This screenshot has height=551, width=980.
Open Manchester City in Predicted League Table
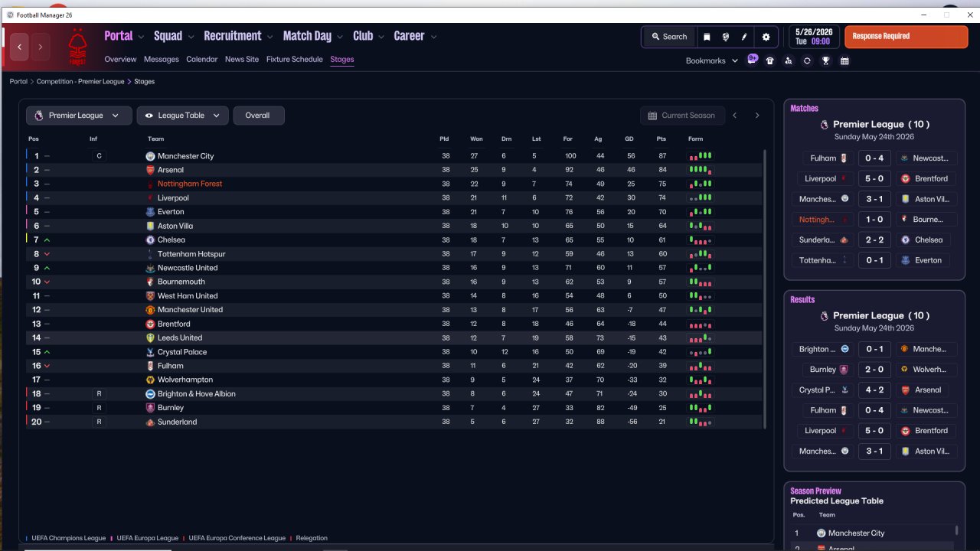[x=856, y=533]
